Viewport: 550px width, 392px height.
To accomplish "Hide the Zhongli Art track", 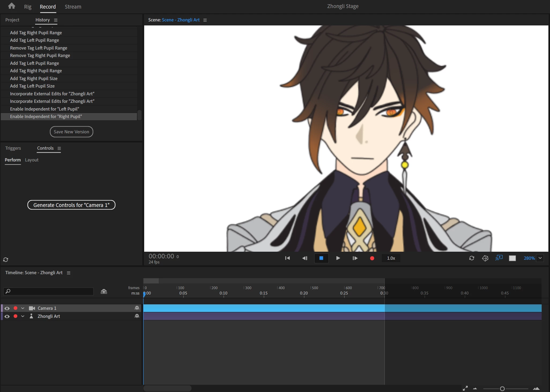I will point(7,316).
